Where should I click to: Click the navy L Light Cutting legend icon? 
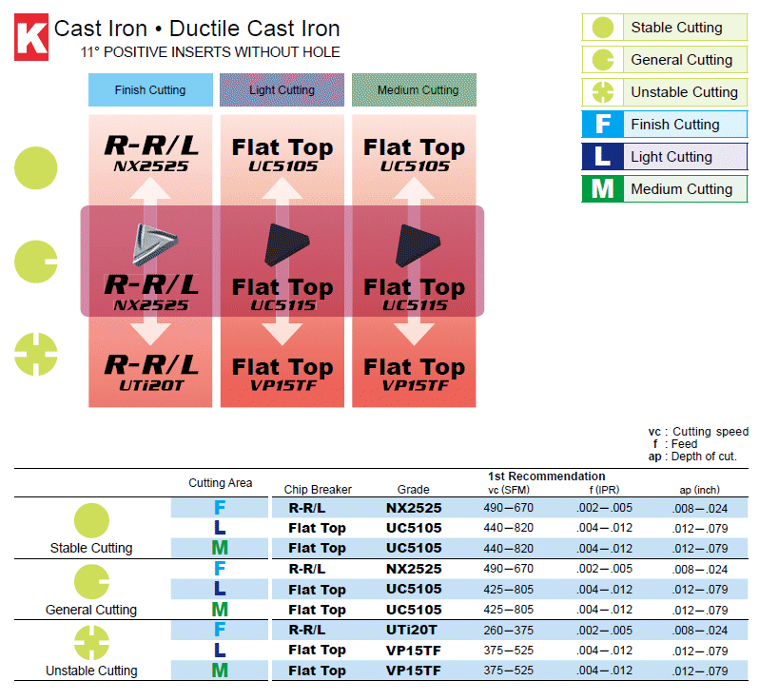coord(602,157)
